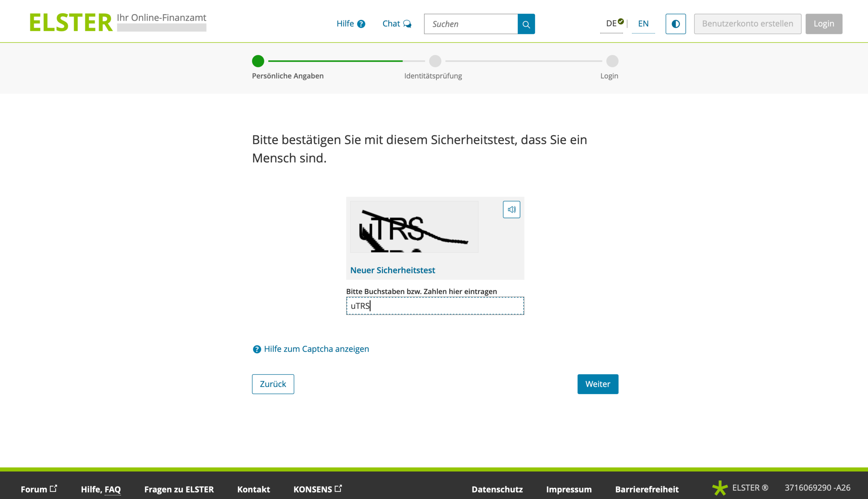
Task: Click the captcha image
Action: pos(414,227)
